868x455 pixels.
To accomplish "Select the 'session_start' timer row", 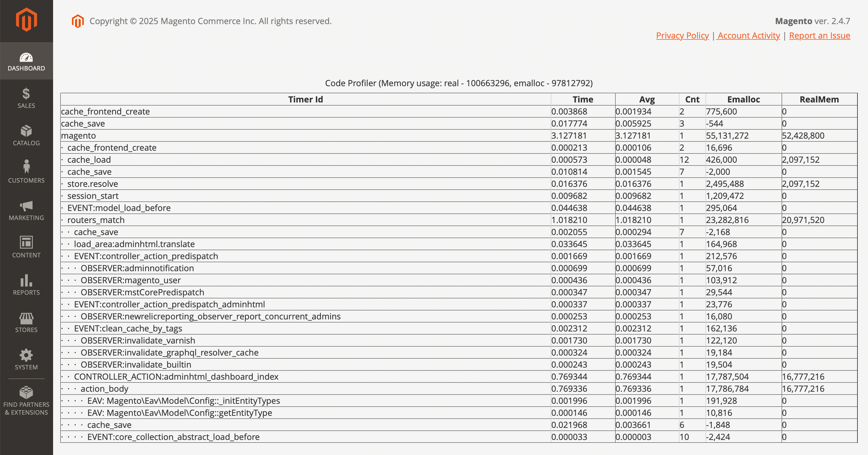I will [x=459, y=196].
